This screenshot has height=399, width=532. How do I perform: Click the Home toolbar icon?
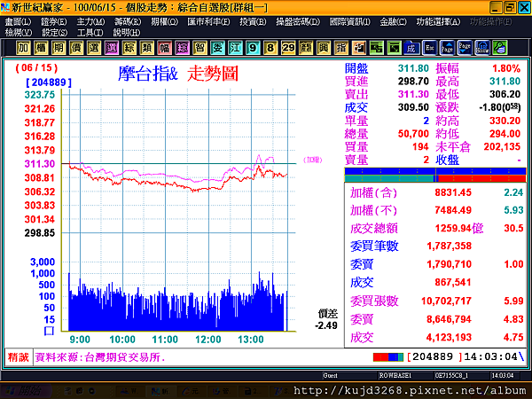pos(482,48)
